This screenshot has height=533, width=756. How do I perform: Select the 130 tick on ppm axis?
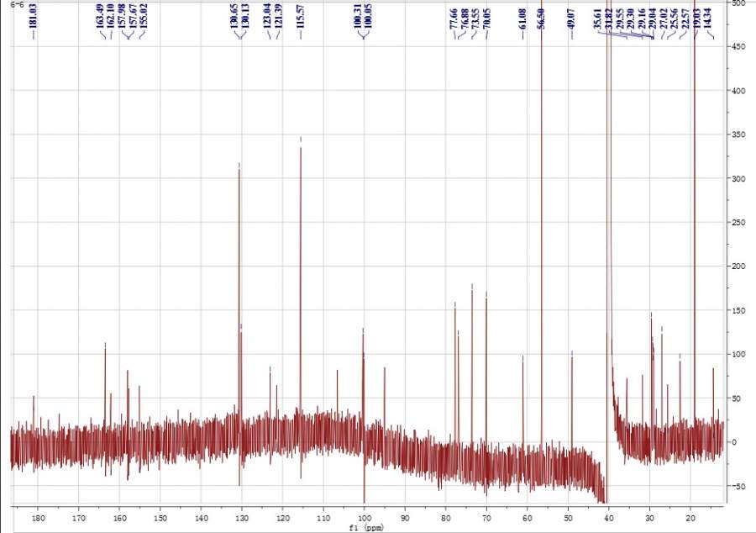[x=242, y=519]
